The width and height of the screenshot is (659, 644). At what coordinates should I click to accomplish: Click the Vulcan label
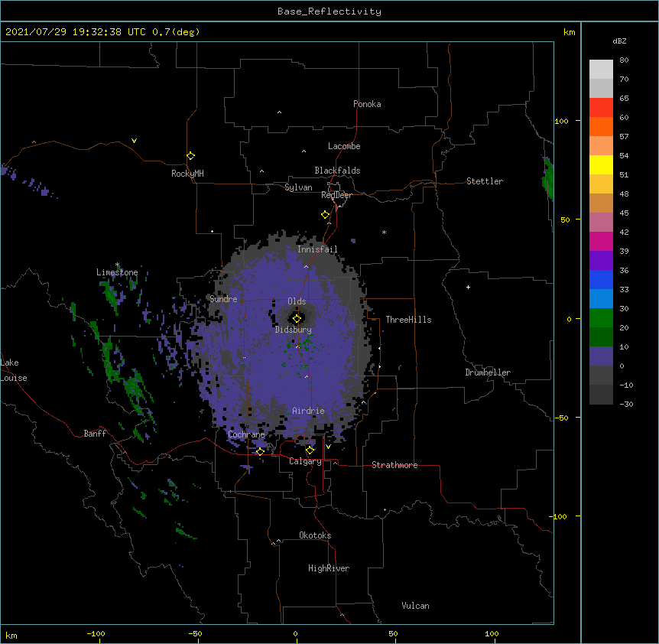click(415, 606)
